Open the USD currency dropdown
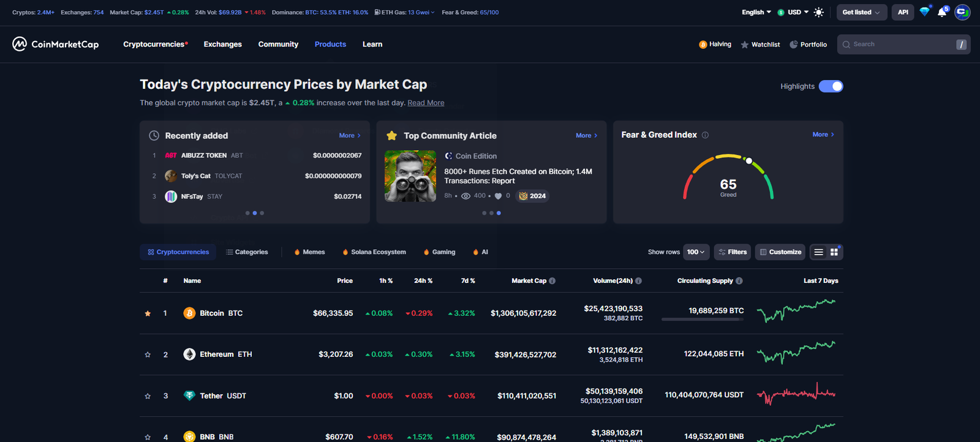This screenshot has width=980, height=442. 793,12
